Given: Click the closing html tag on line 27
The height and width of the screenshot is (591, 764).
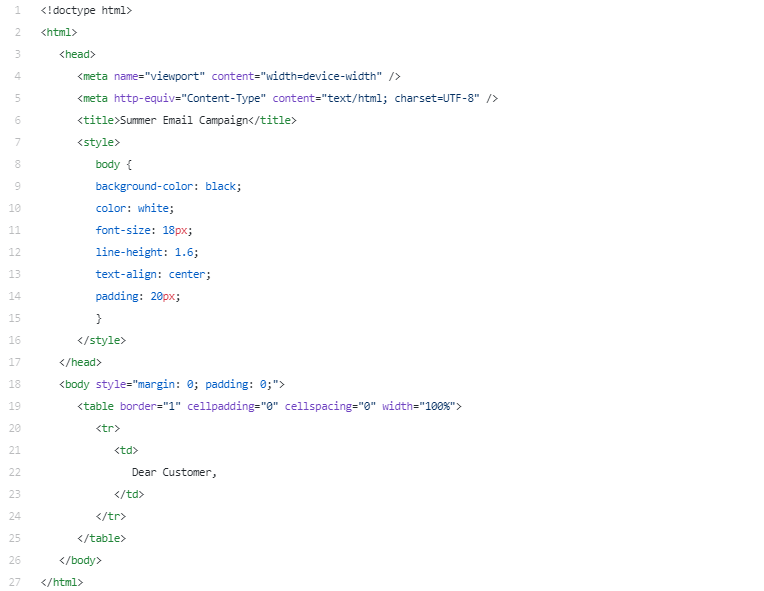Looking at the screenshot, I should pyautogui.click(x=62, y=583).
